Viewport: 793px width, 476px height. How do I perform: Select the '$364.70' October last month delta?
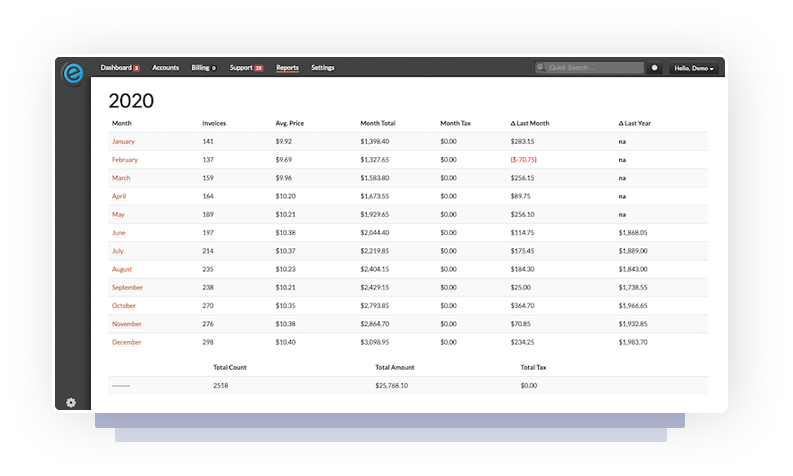[522, 306]
